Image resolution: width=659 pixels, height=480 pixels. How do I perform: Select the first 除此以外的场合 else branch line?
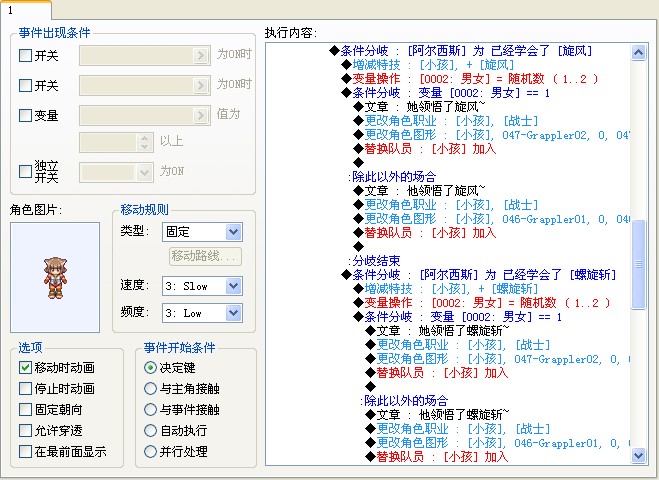point(392,177)
